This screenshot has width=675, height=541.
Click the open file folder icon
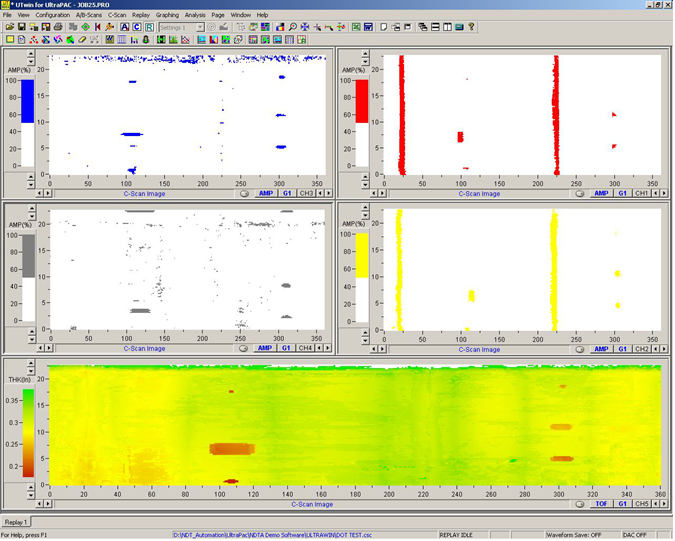pyautogui.click(x=10, y=27)
